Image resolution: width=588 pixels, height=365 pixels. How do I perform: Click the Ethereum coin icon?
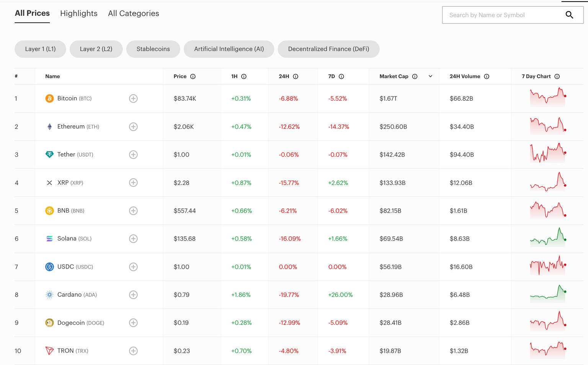[x=49, y=126]
